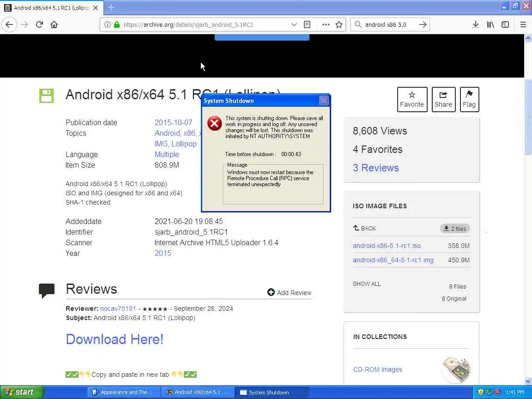
Task: Open the Year 2015 link
Action: [x=163, y=253]
